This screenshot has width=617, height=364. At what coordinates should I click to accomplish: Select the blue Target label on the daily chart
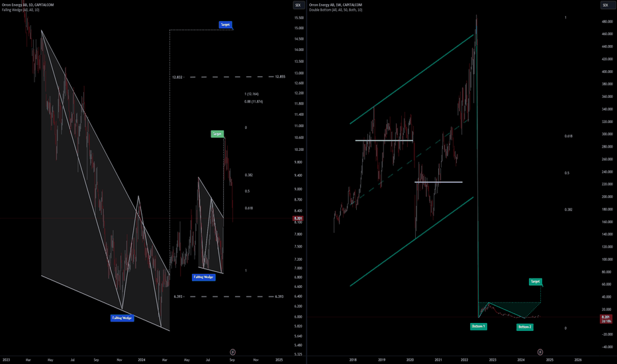[226, 24]
